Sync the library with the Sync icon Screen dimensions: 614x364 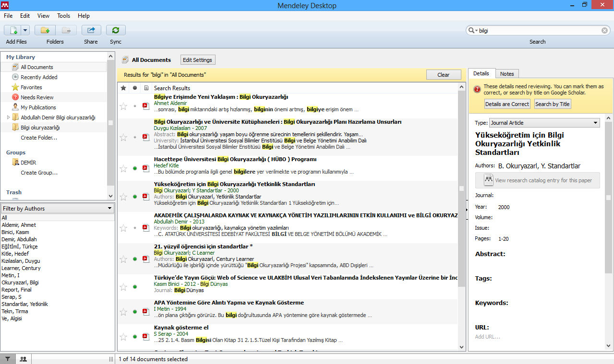click(x=116, y=30)
